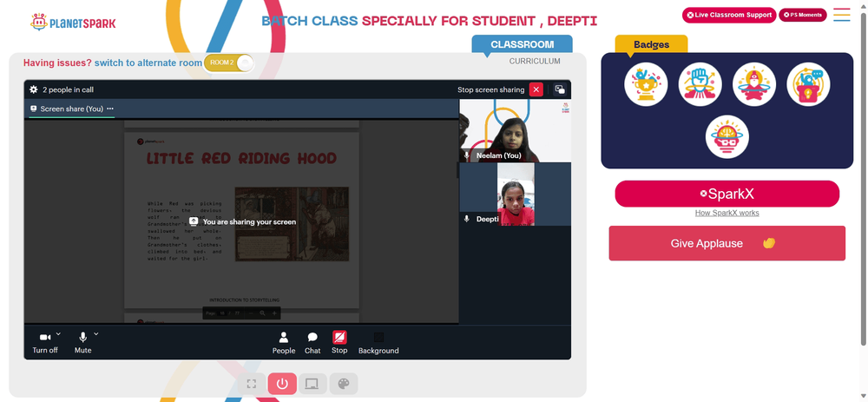Expand the microphone options chevron

(x=96, y=334)
